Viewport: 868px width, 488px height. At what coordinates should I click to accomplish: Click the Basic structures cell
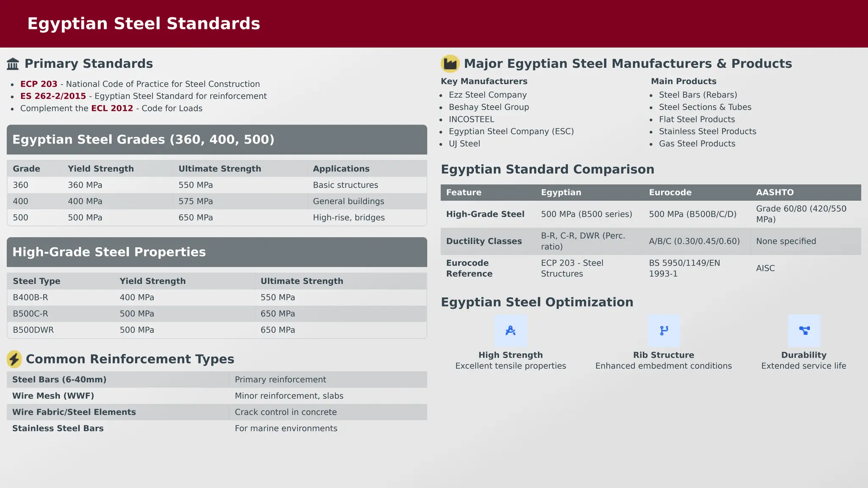[x=345, y=186]
